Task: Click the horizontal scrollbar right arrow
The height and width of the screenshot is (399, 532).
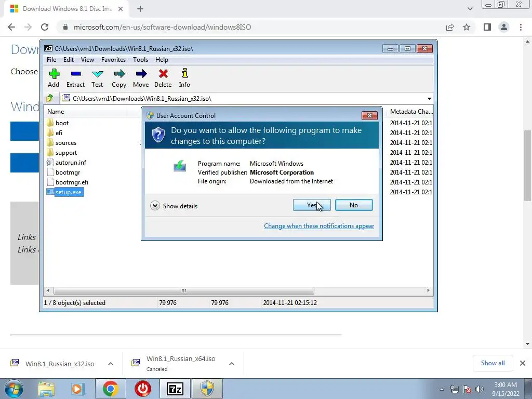Action: tap(428, 291)
